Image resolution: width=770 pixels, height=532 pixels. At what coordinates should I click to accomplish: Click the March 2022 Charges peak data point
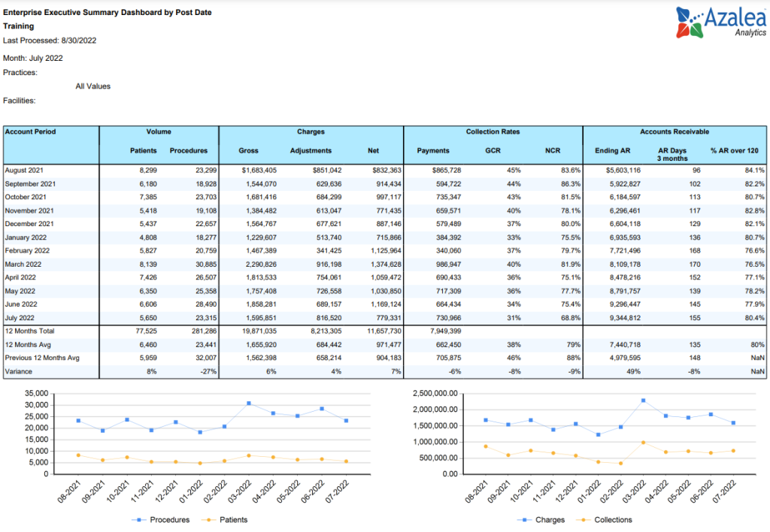click(644, 401)
